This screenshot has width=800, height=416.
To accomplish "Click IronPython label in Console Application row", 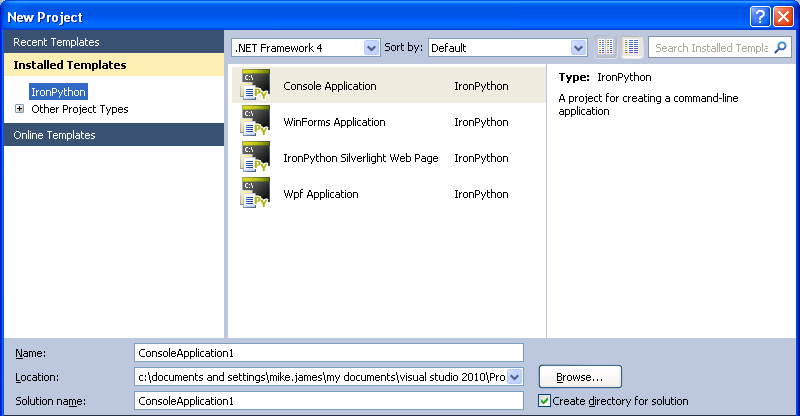I will pos(481,86).
